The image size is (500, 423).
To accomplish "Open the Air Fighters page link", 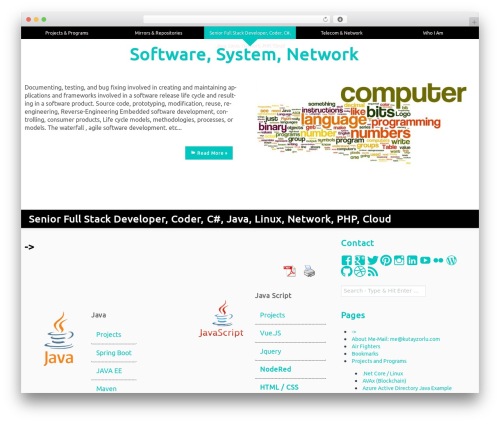I will (366, 346).
